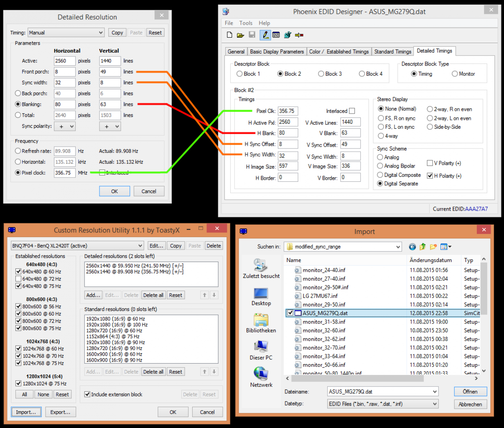Open horizontal sync polarity dropdown
This screenshot has width=504, height=428.
point(65,126)
